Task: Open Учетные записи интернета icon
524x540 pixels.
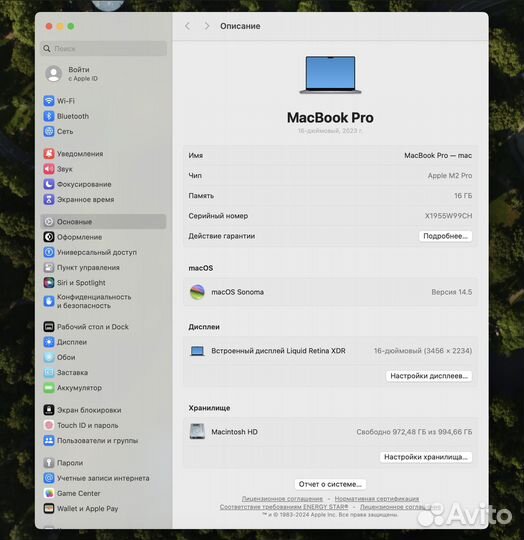Action: (49, 478)
